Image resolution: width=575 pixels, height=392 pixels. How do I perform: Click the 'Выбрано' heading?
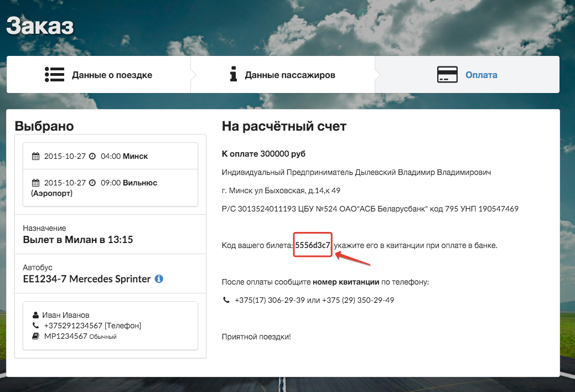pyautogui.click(x=44, y=126)
